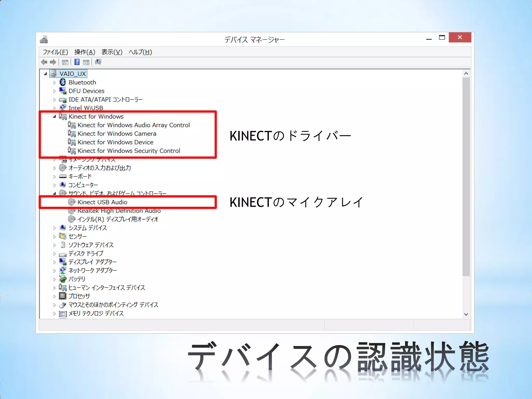Screen dimensions: 532x399
Task: Expand the Bluetooth node
Action: (x=55, y=83)
